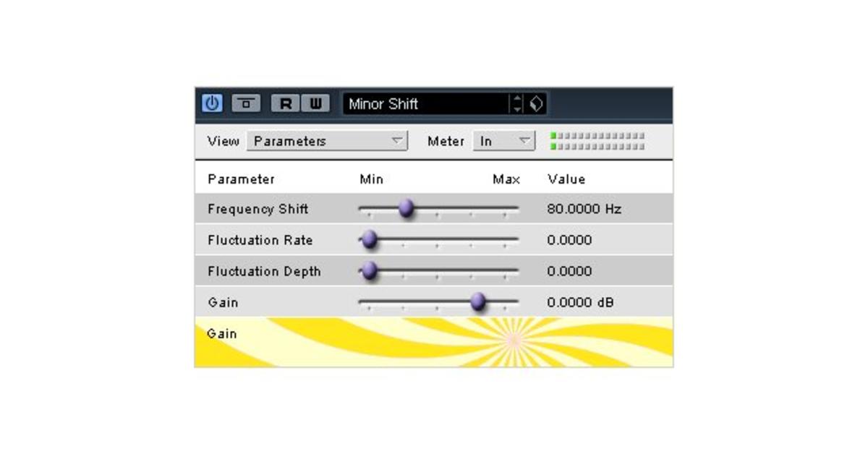
Task: Click the Min column header
Action: pos(371,179)
